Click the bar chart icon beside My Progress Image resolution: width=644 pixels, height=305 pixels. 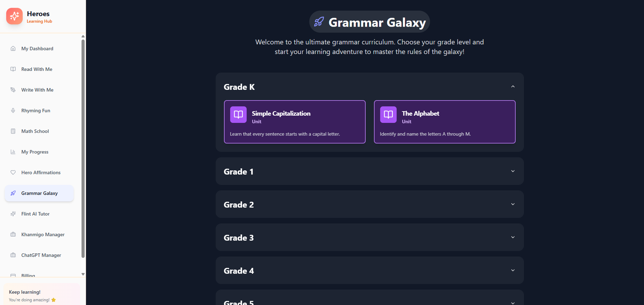click(x=13, y=152)
